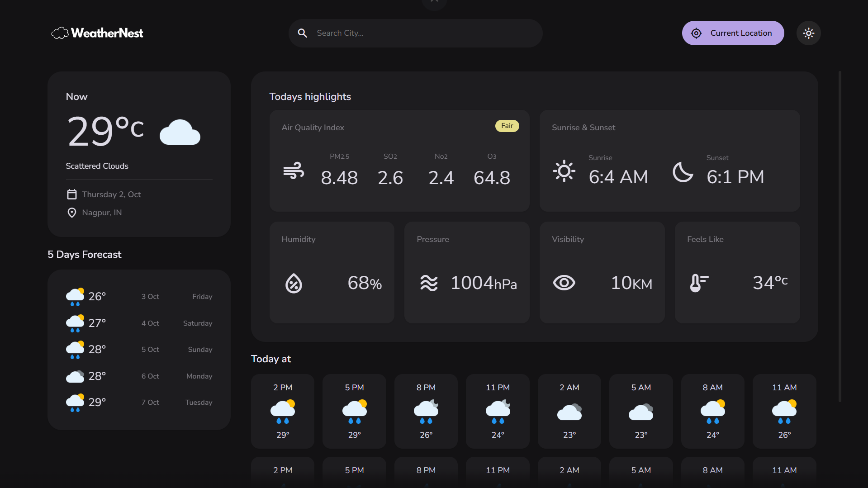Select the Monday 6 Oct forecast row
The image size is (868, 488).
pos(139,376)
